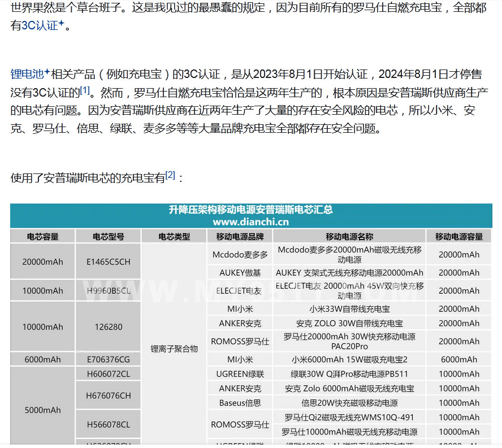
Task: Select the E1465C5CH cell model cell
Action: point(109,262)
